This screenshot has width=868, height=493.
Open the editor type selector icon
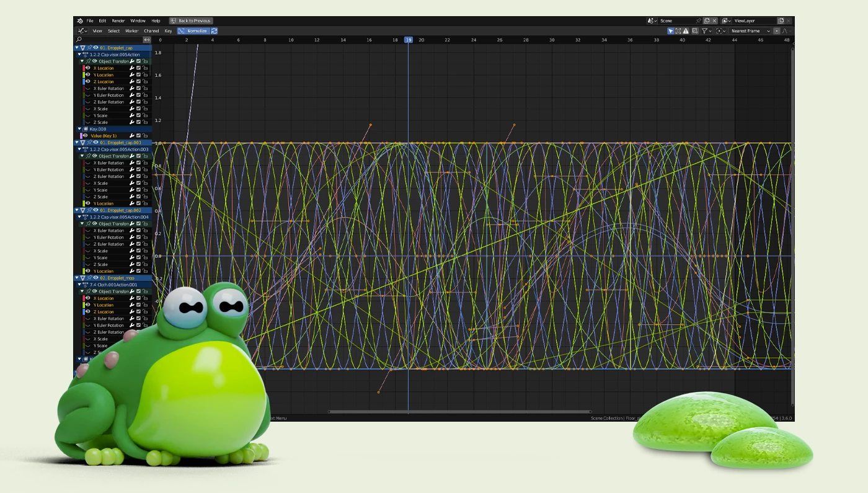84,31
